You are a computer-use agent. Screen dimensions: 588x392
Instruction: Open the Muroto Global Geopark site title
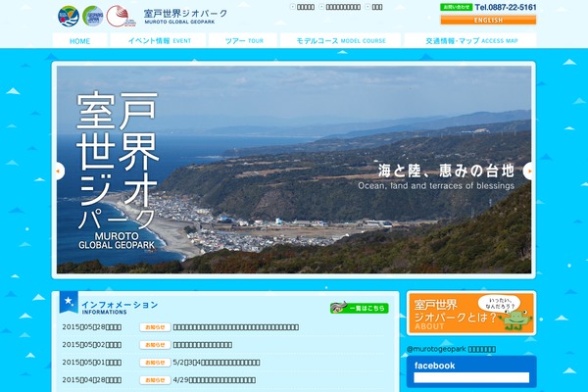[185, 17]
